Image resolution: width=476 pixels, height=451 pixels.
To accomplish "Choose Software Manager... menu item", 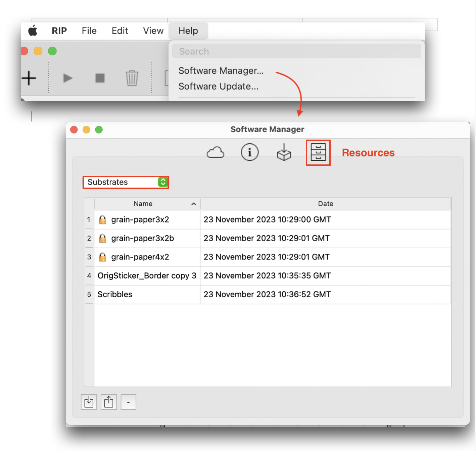I will 221,71.
